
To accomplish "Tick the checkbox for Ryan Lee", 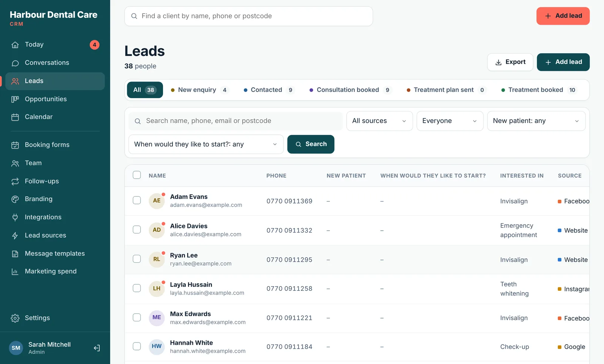I will point(137,259).
